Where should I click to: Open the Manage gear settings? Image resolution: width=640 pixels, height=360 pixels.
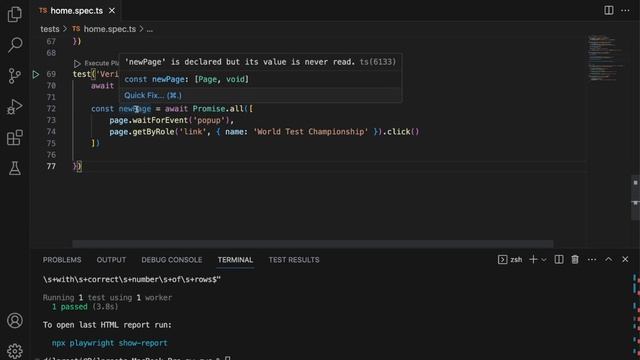(15, 351)
